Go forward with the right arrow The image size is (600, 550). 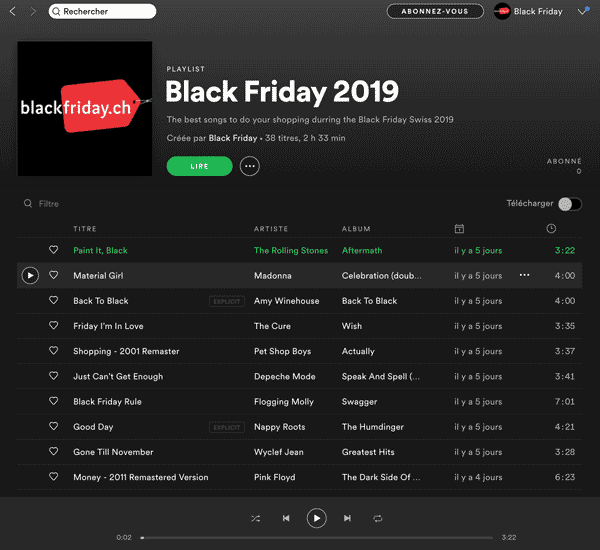pos(33,11)
